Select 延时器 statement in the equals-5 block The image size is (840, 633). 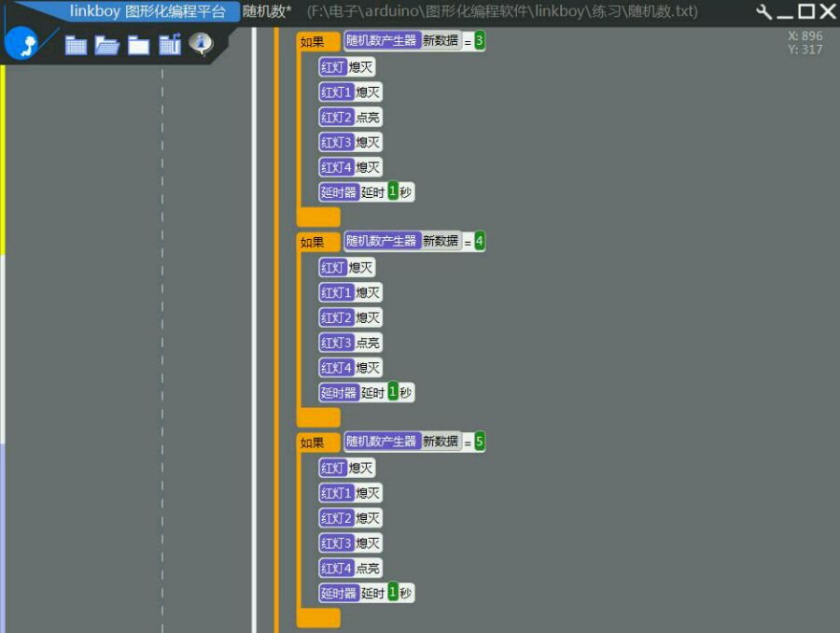tap(367, 593)
